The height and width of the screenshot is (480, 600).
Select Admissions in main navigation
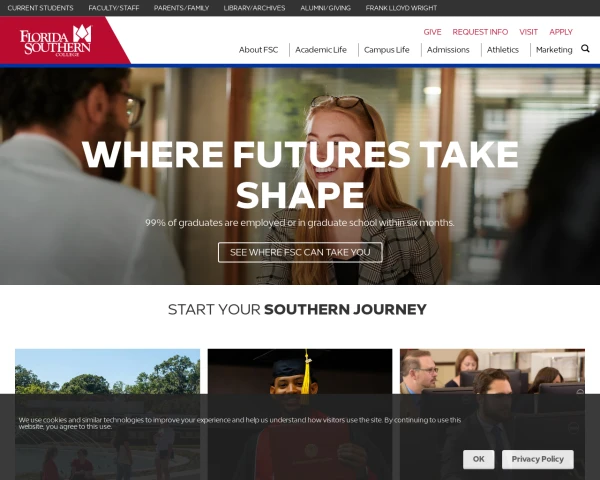[x=448, y=50]
